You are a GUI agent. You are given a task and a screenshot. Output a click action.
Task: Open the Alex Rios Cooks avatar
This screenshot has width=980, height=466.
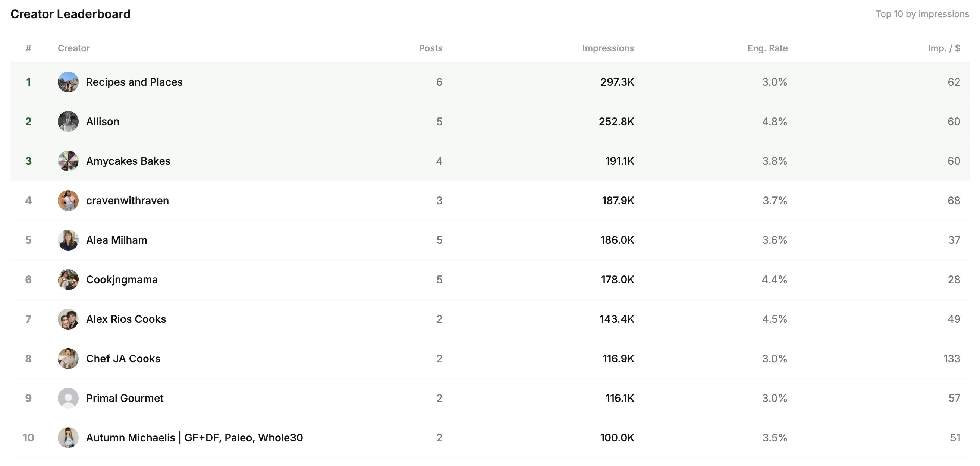(x=68, y=319)
